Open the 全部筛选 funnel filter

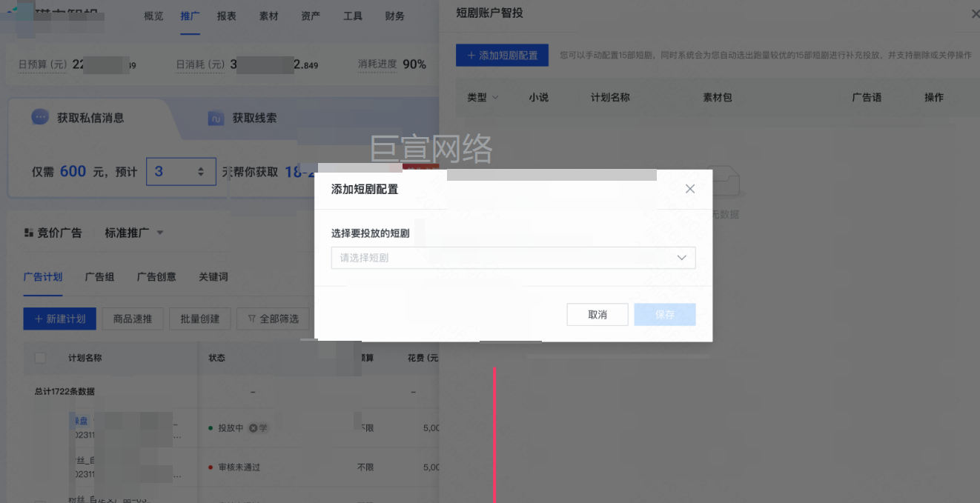click(x=273, y=319)
